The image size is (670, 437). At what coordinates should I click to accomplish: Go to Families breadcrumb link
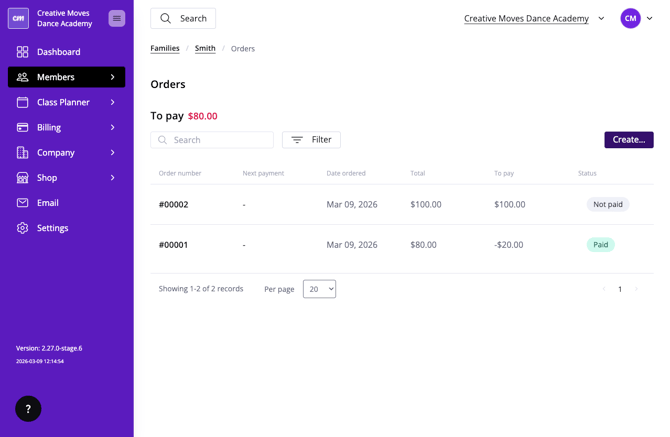pyautogui.click(x=165, y=48)
